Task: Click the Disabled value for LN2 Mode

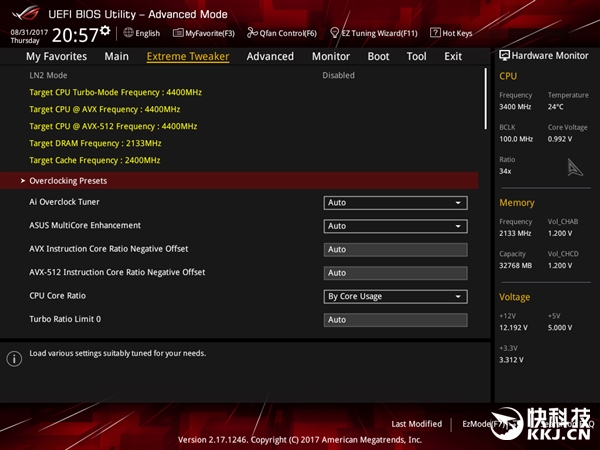Action: coord(338,75)
